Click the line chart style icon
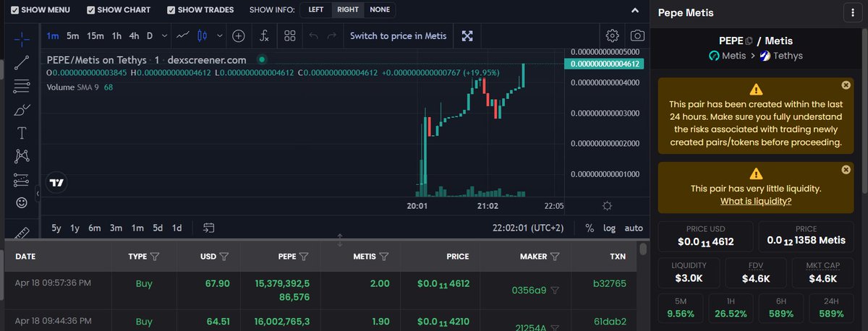 coord(183,35)
